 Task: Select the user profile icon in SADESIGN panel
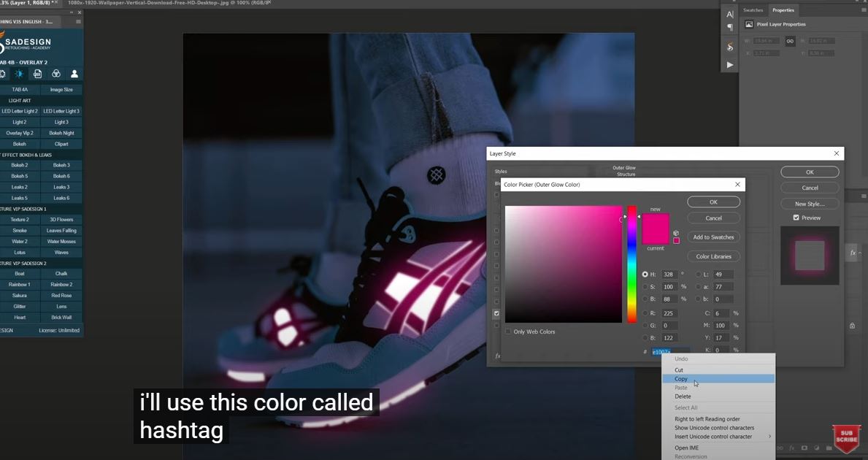pyautogui.click(x=74, y=74)
